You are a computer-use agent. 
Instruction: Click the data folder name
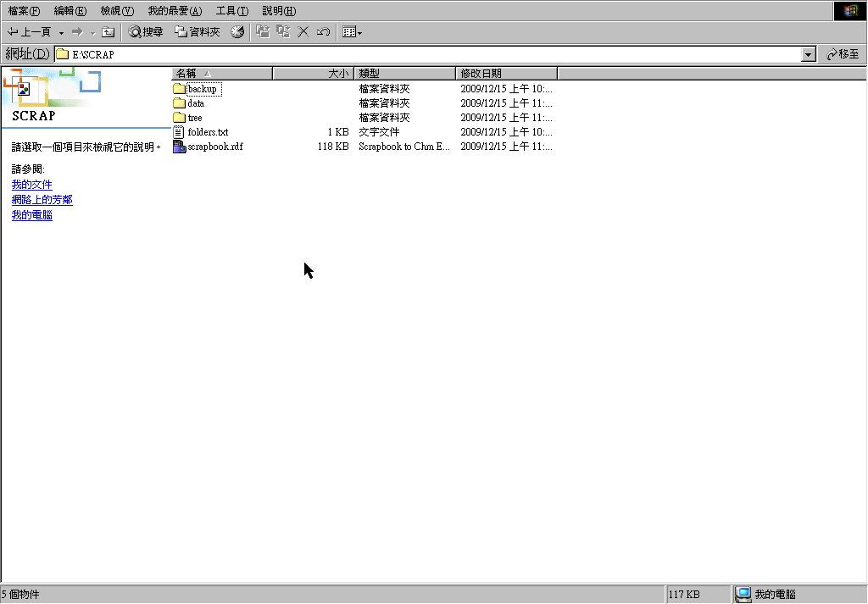pos(196,103)
